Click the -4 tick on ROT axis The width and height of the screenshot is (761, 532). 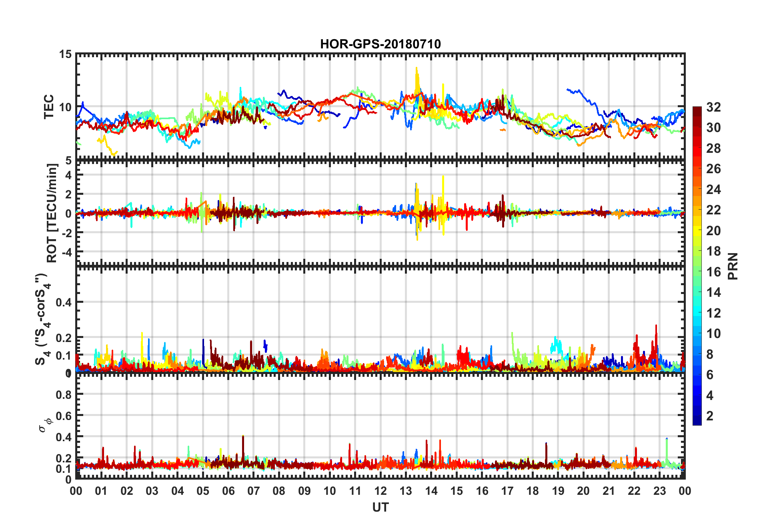point(68,252)
